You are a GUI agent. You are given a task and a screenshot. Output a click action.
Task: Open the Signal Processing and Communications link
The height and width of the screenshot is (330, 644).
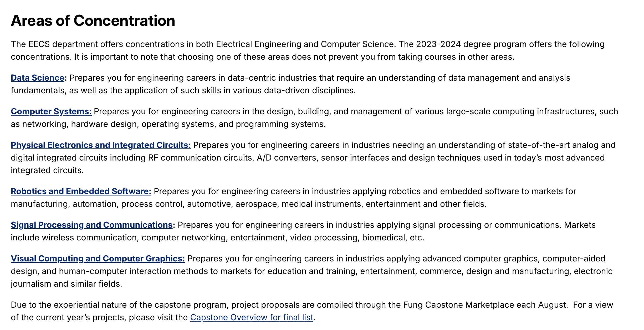click(x=91, y=225)
